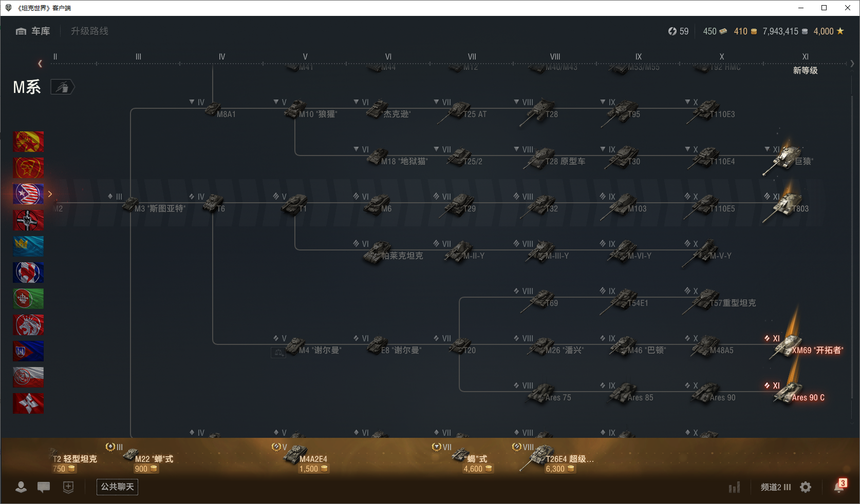Choose the German nation flag
Viewport: 860px width, 504px height.
[x=28, y=220]
